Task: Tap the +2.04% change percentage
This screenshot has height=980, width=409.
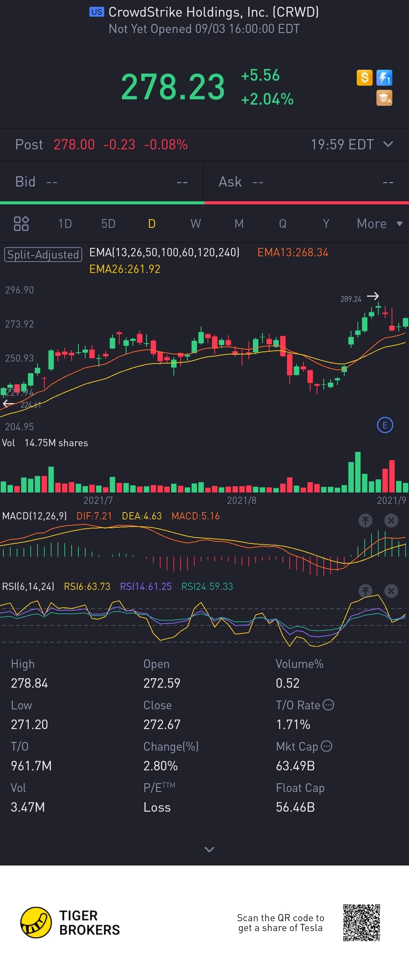Action: click(267, 99)
